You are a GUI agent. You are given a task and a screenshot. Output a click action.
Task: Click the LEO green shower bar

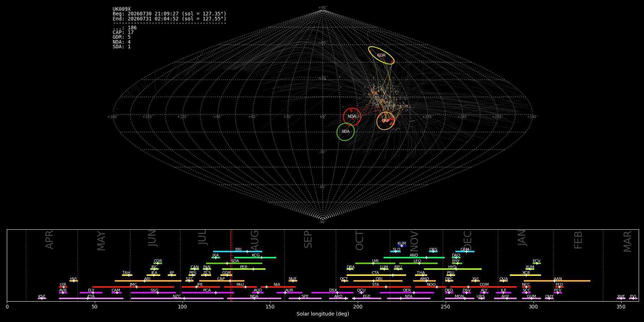pyautogui.click(x=418, y=263)
